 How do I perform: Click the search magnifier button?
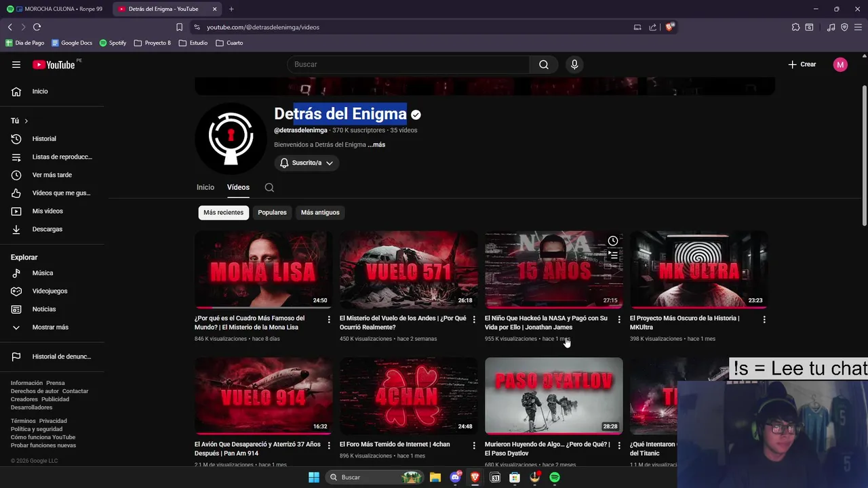(x=544, y=64)
